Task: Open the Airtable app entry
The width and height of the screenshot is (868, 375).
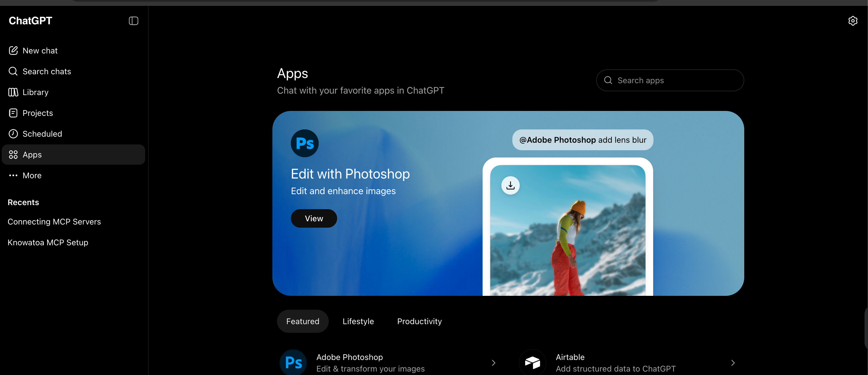Action: tap(628, 363)
